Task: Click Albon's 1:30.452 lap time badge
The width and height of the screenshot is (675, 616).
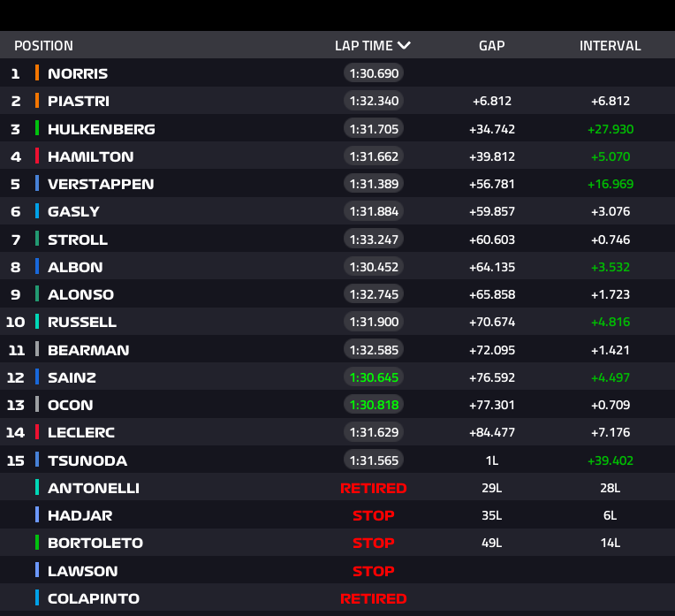Action: [x=374, y=267]
